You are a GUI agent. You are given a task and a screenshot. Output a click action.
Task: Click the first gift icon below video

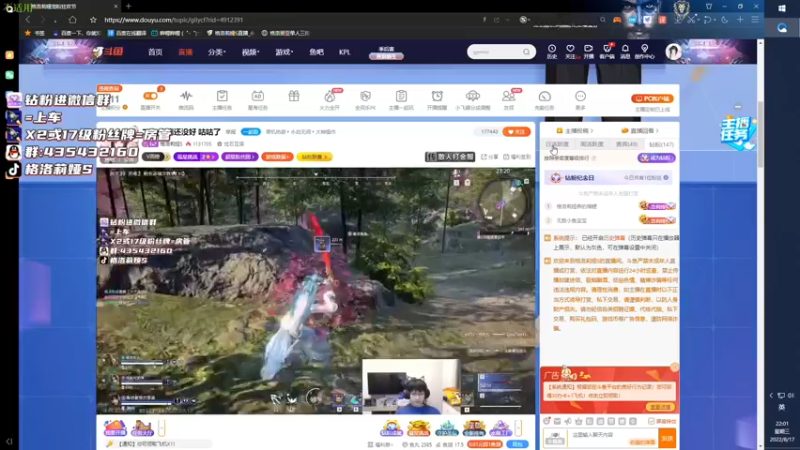point(115,428)
